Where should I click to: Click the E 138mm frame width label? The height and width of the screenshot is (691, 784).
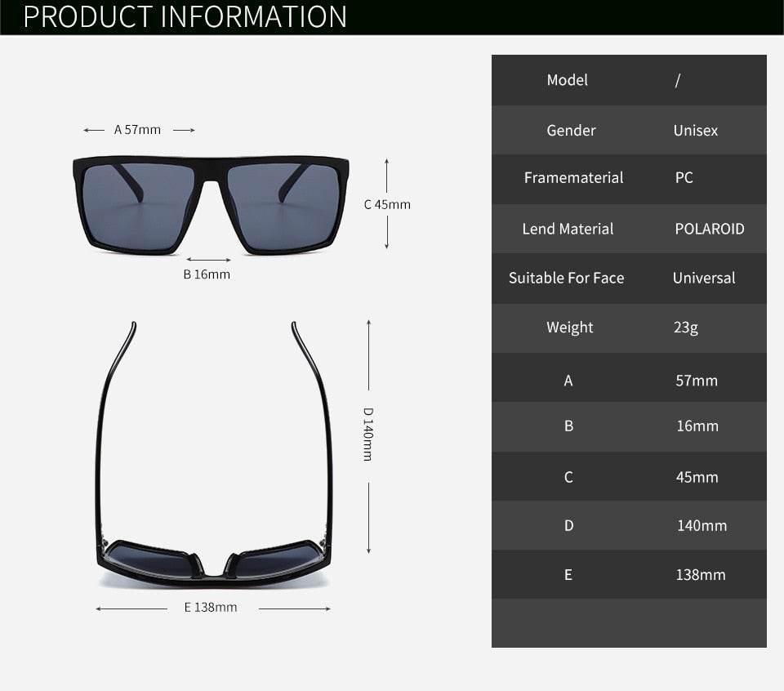coord(210,607)
